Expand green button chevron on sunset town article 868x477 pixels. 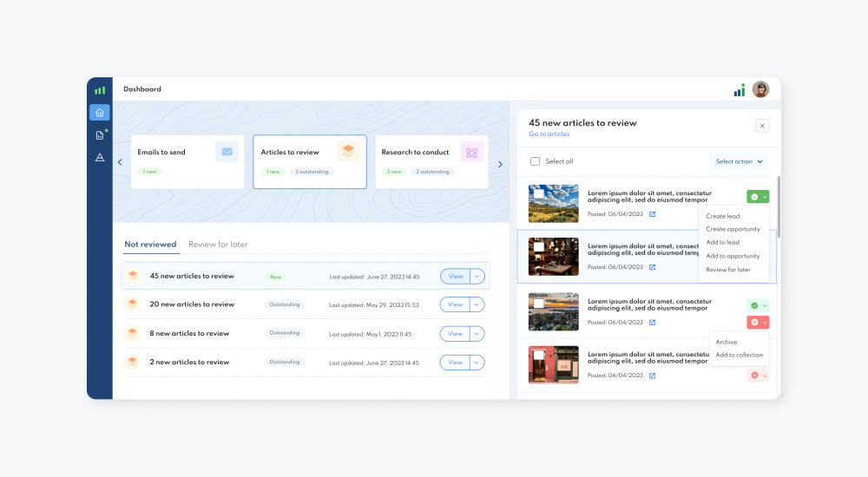[x=765, y=305]
